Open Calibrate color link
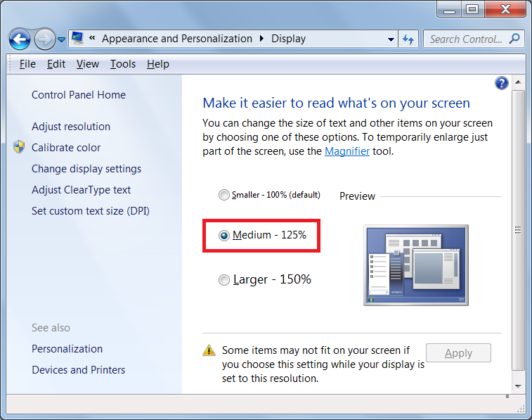Screen dimensions: 532x420 point(66,147)
